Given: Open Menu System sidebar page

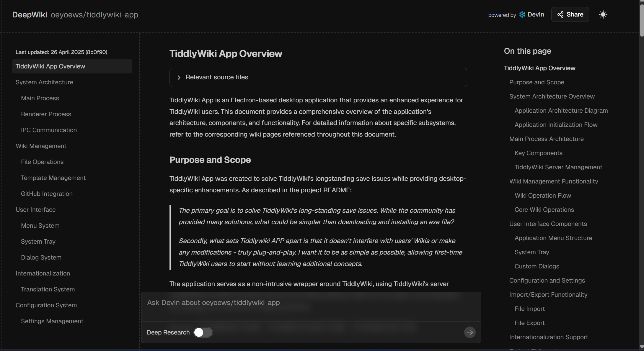Looking at the screenshot, I should tap(40, 226).
